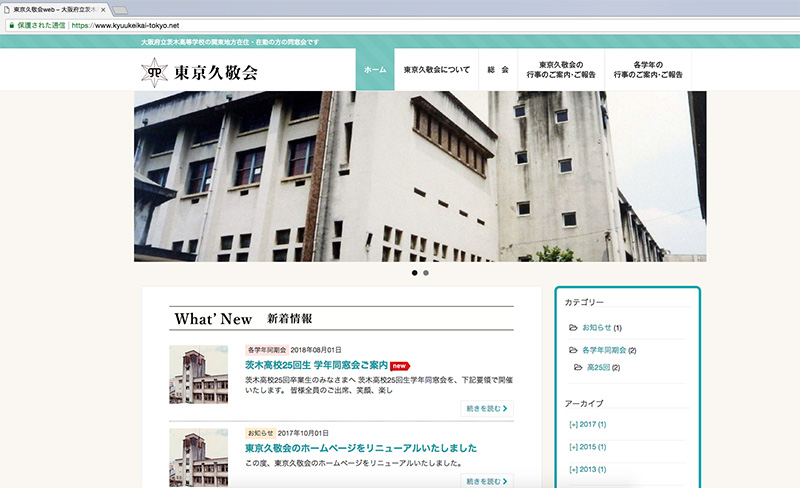Switch to the second slideshow dot

coord(426,272)
